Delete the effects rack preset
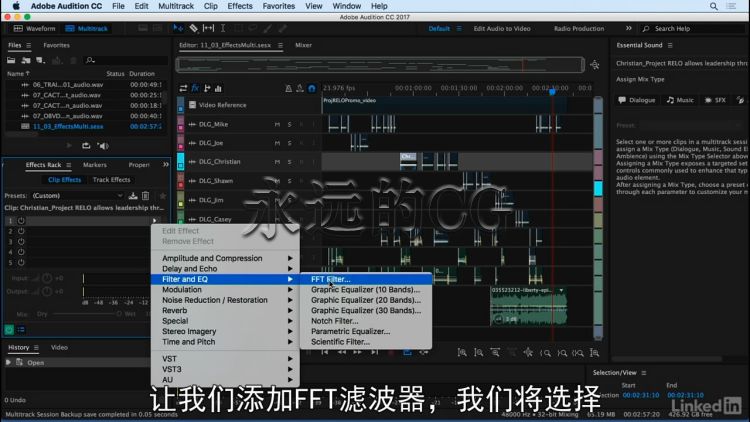Image resolution: width=750 pixels, height=422 pixels. pos(145,196)
